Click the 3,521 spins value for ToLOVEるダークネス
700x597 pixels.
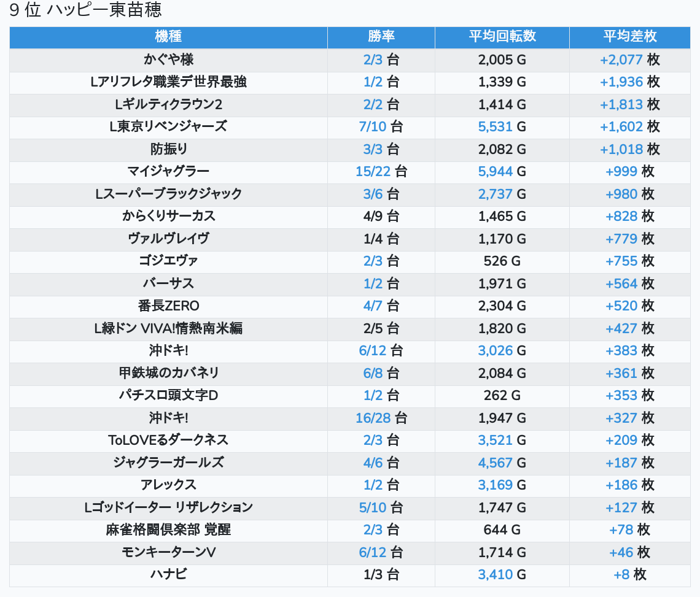tap(495, 441)
